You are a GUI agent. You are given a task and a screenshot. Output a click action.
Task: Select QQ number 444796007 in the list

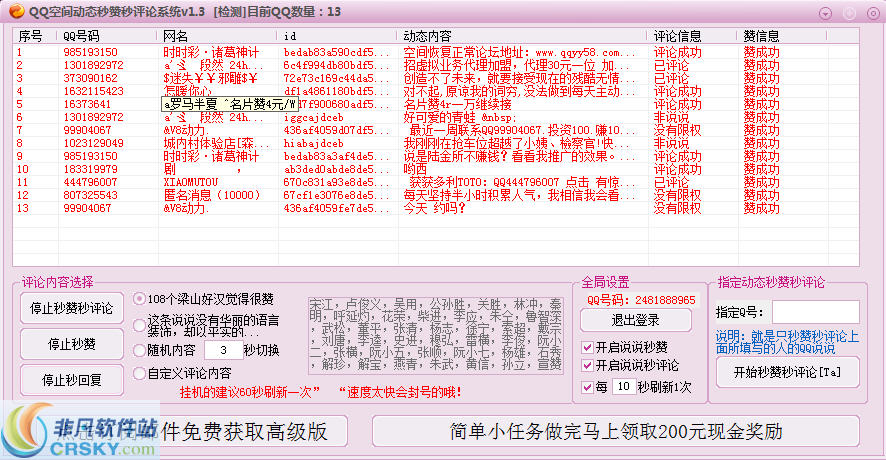tap(90, 182)
